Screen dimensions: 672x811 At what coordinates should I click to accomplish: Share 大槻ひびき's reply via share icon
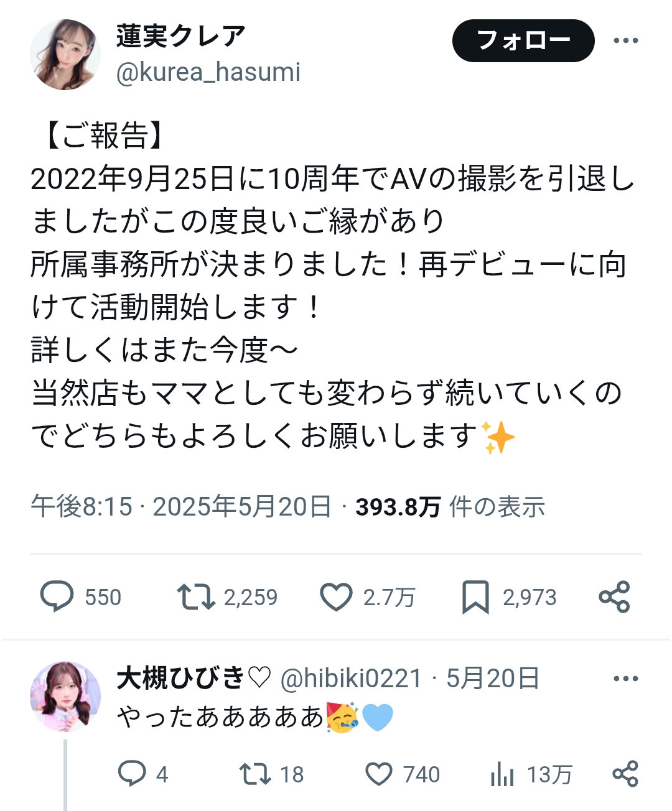click(x=625, y=774)
